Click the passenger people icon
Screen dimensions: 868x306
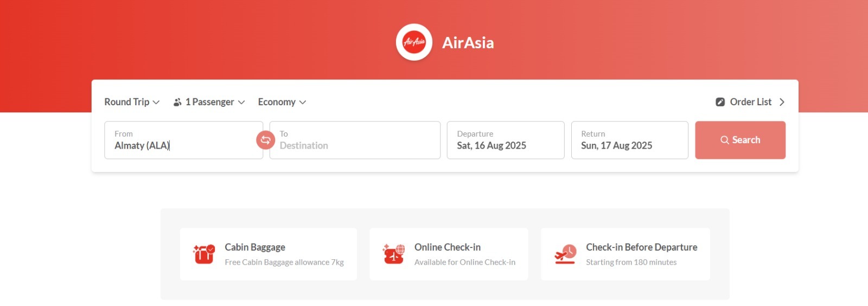[177, 102]
